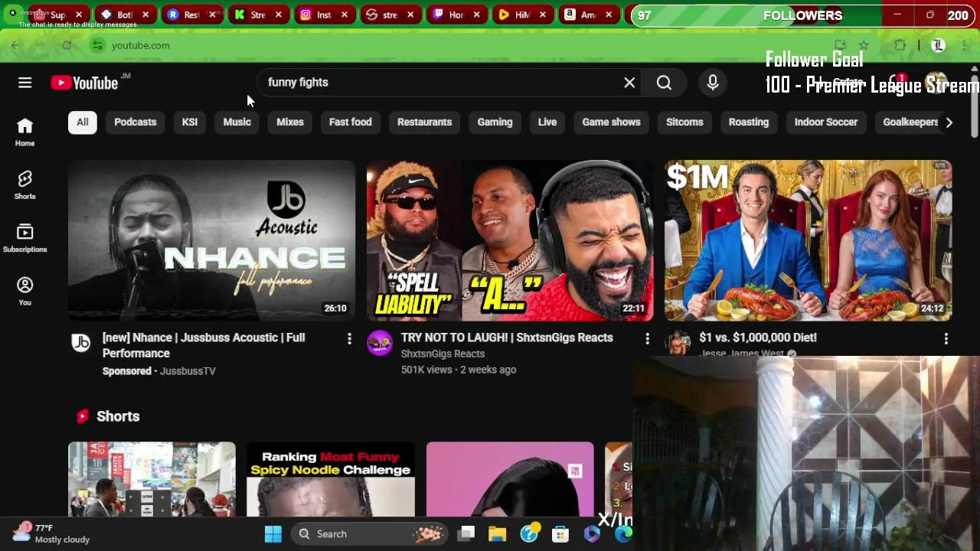The width and height of the screenshot is (980, 551).
Task: Filter results by Podcasts chip
Action: click(x=135, y=122)
